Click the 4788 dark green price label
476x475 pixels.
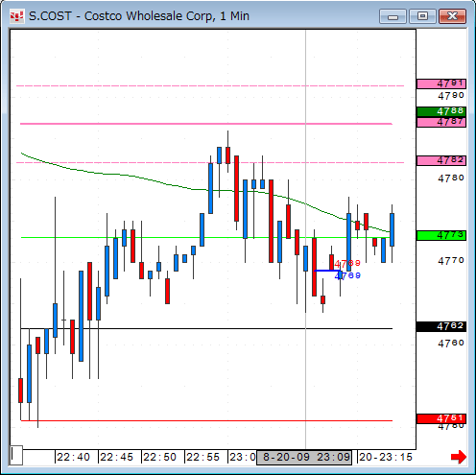tap(441, 111)
